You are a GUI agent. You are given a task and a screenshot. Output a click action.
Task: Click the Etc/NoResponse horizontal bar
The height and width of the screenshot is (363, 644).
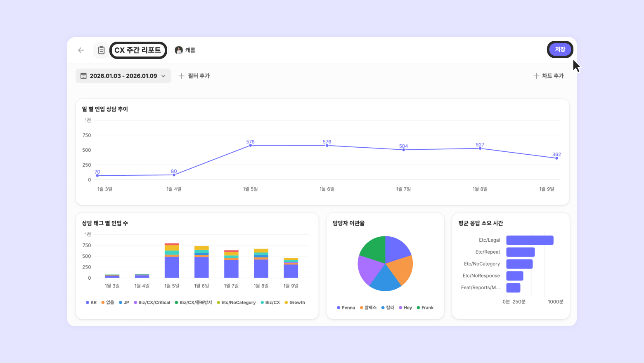[515, 276]
